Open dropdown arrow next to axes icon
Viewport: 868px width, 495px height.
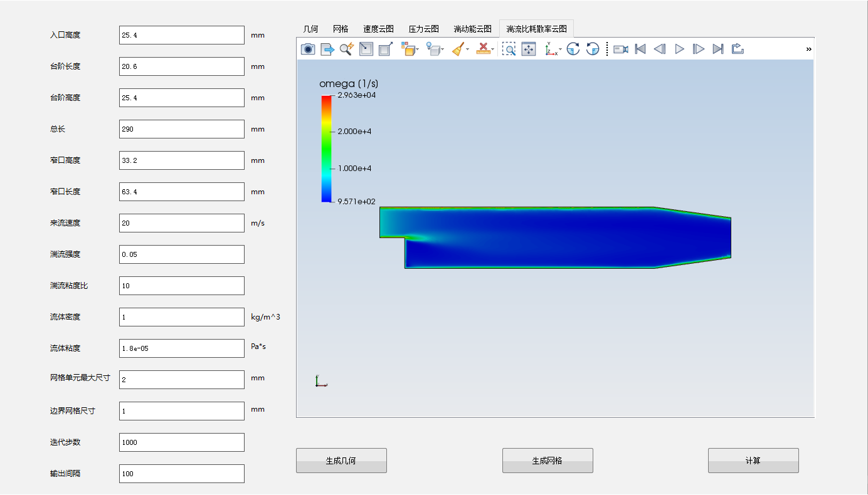561,49
